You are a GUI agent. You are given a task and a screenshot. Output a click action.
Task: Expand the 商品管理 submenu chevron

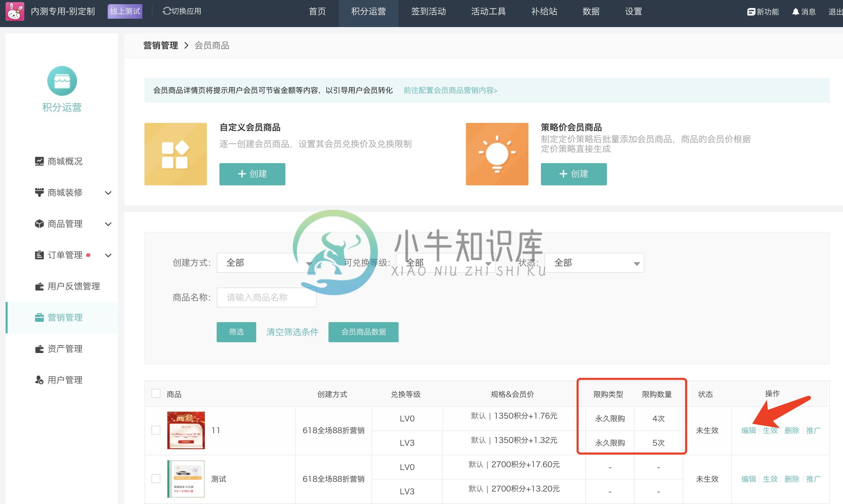pyautogui.click(x=108, y=224)
